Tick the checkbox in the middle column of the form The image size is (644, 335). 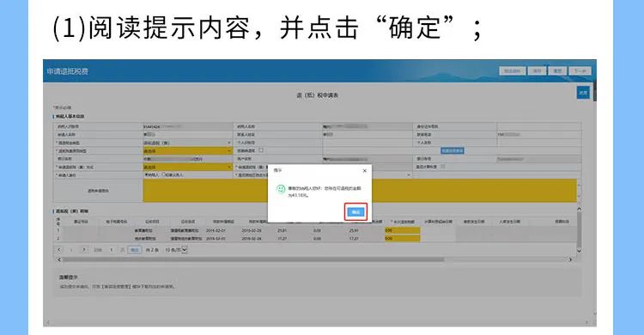pos(261,150)
